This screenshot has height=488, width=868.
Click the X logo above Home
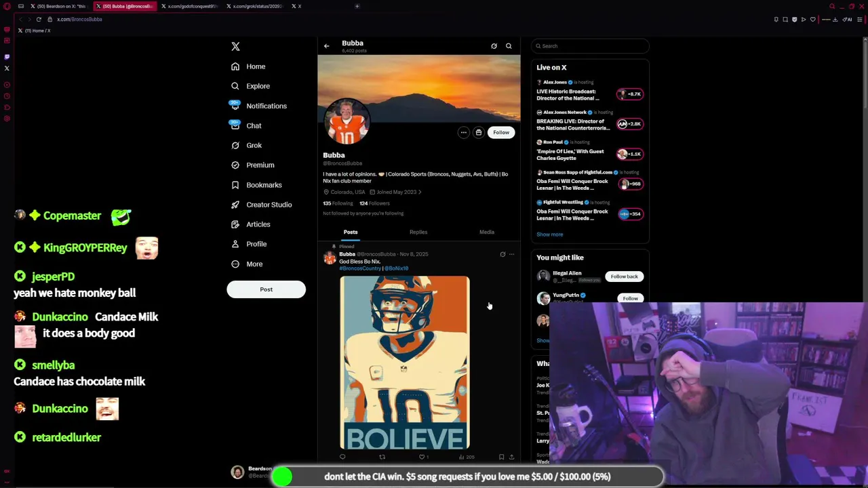point(235,46)
